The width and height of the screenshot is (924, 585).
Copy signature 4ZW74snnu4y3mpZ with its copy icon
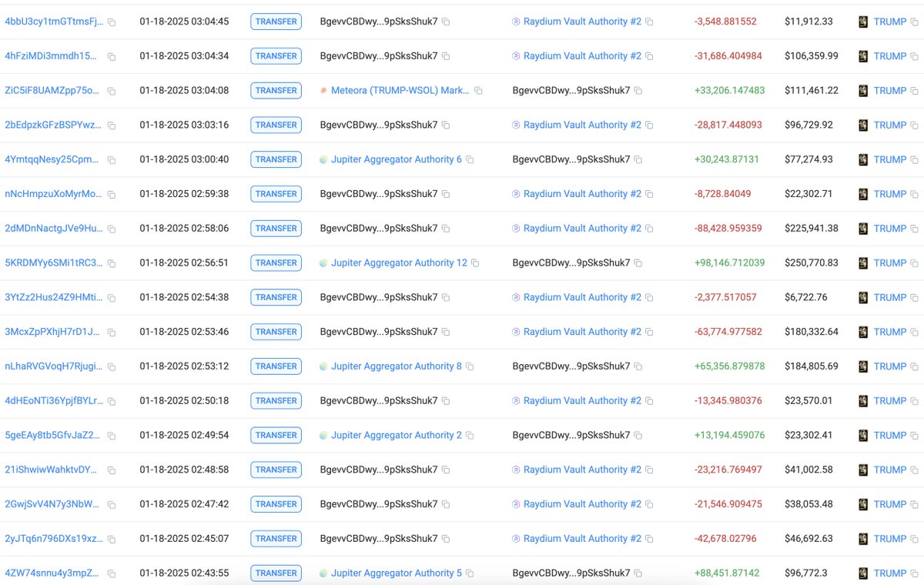tap(112, 574)
